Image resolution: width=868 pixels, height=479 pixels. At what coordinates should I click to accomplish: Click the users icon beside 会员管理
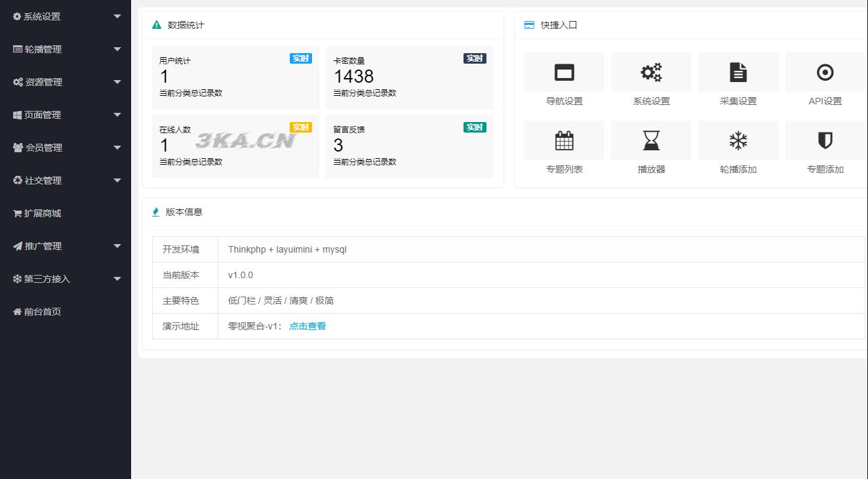coord(18,148)
